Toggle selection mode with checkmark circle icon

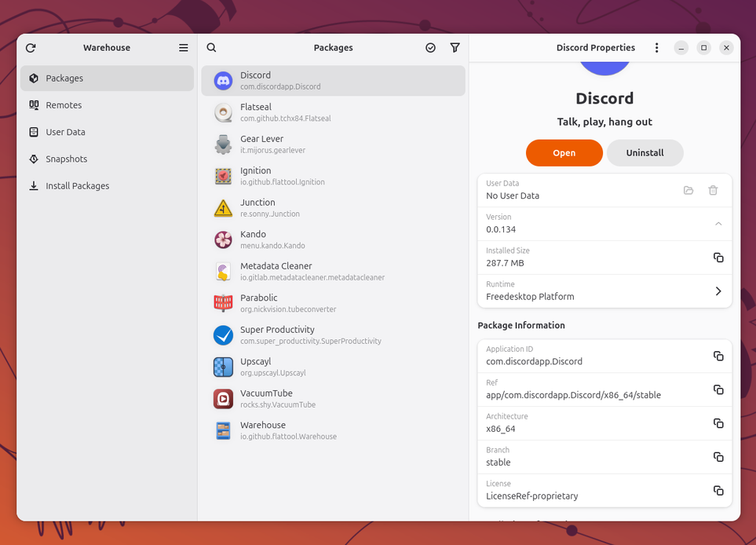[430, 47]
